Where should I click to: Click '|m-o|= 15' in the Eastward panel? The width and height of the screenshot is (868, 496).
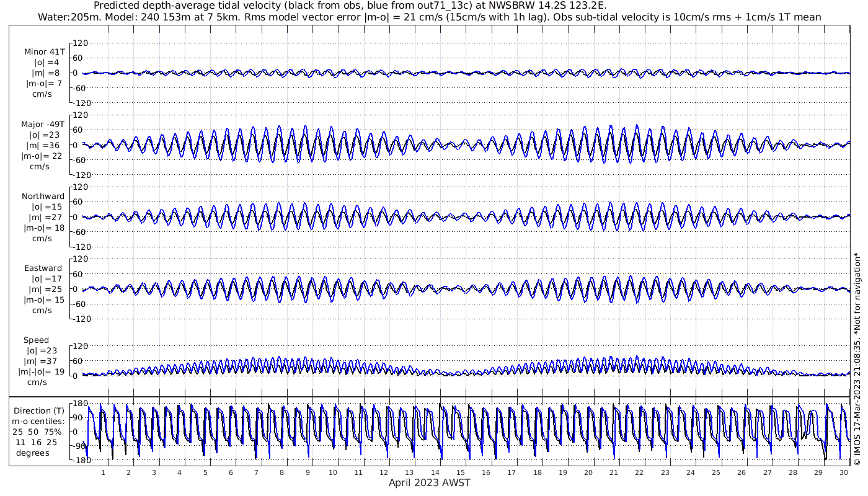[x=43, y=300]
